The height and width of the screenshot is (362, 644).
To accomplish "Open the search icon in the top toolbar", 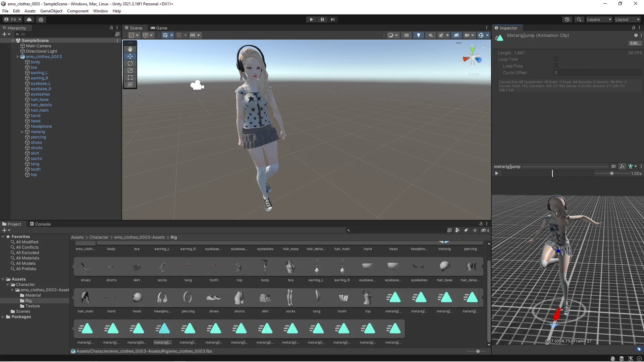I will tap(579, 19).
